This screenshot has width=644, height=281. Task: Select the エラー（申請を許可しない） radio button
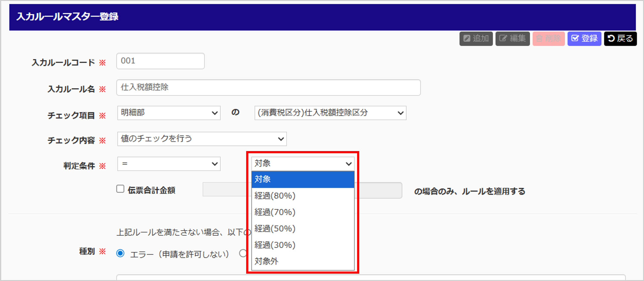click(x=120, y=253)
